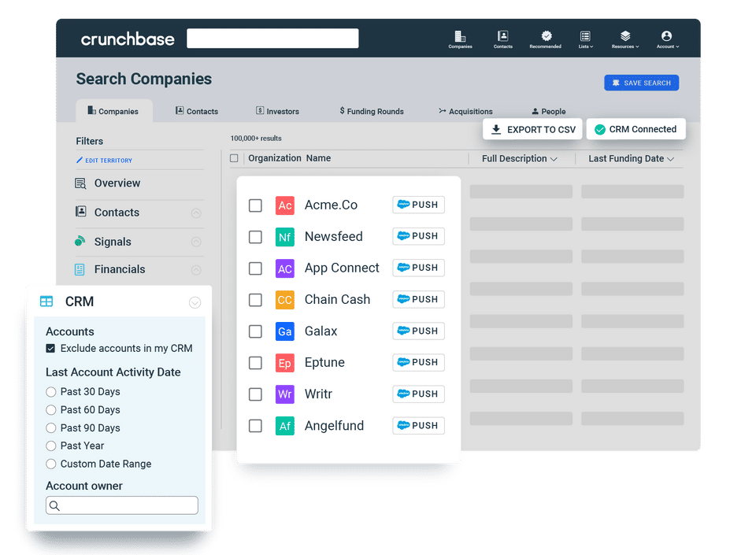Expand the Financials filter section chevron

coord(196,270)
